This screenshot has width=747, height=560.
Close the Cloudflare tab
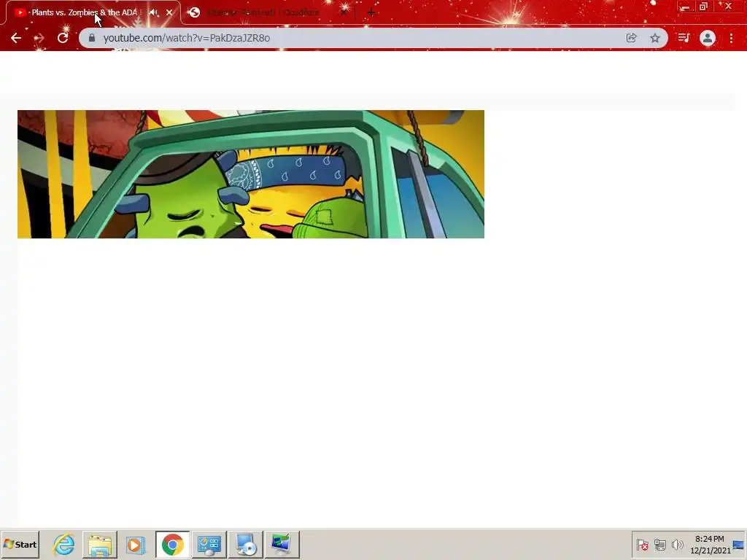click(344, 12)
